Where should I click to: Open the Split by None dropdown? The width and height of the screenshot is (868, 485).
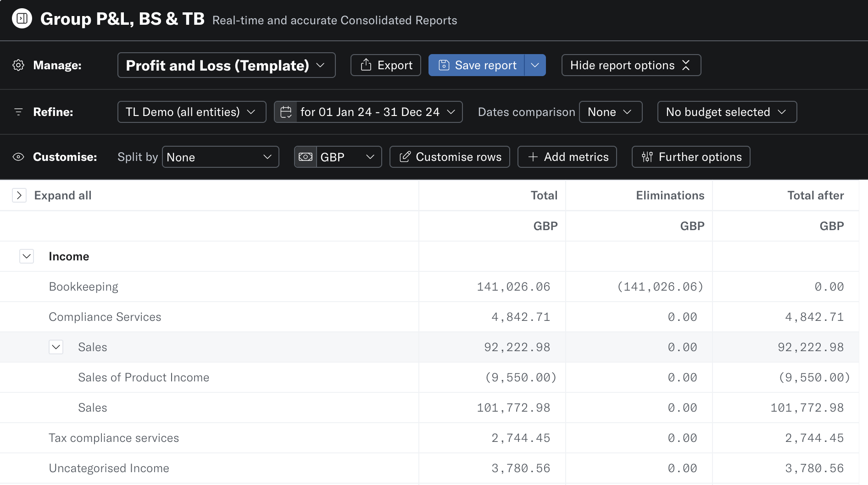pyautogui.click(x=220, y=157)
